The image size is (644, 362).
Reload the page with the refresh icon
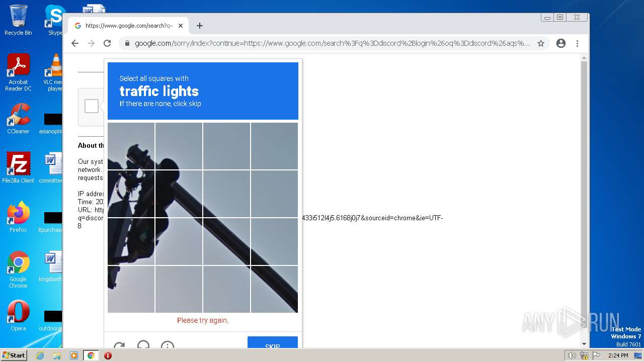tap(107, 43)
